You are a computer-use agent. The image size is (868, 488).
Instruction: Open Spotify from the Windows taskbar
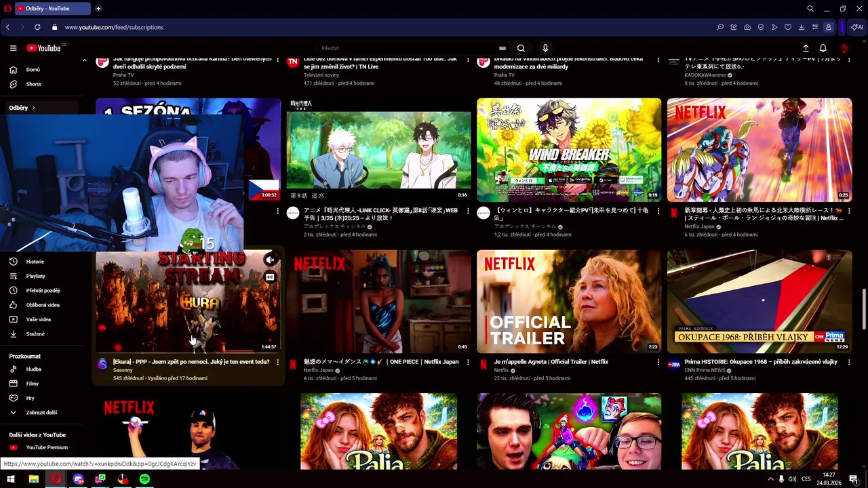coord(144,479)
